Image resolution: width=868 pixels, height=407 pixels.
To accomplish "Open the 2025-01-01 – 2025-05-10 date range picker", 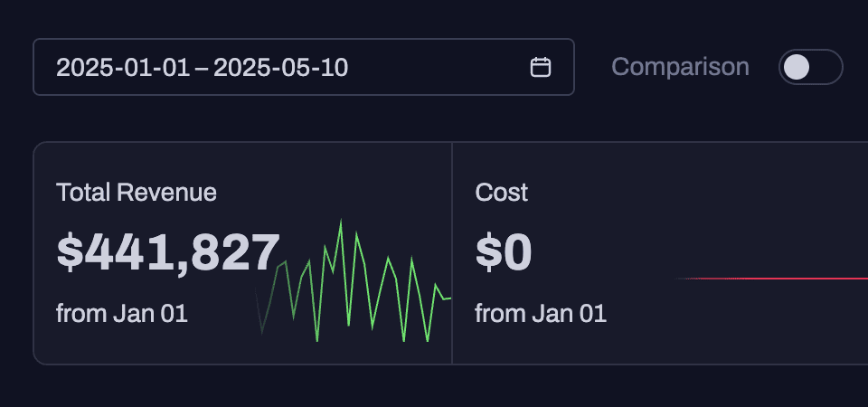I will click(304, 67).
